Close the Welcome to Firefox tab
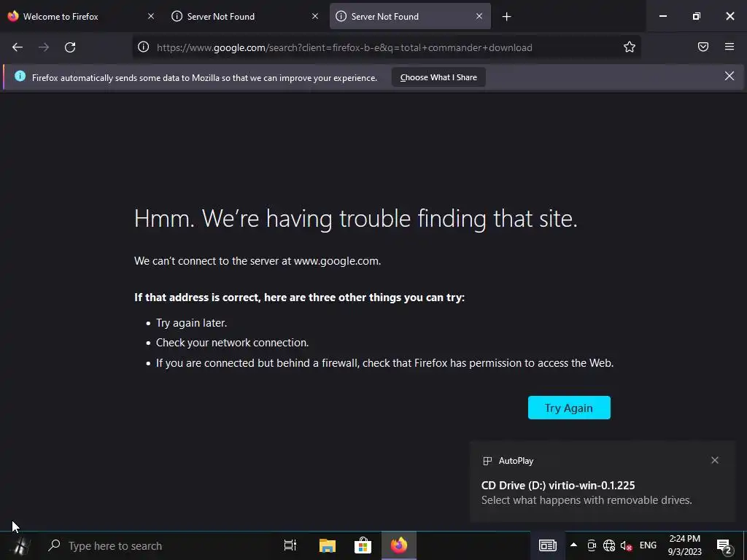The height and width of the screenshot is (560, 747). coord(151,16)
